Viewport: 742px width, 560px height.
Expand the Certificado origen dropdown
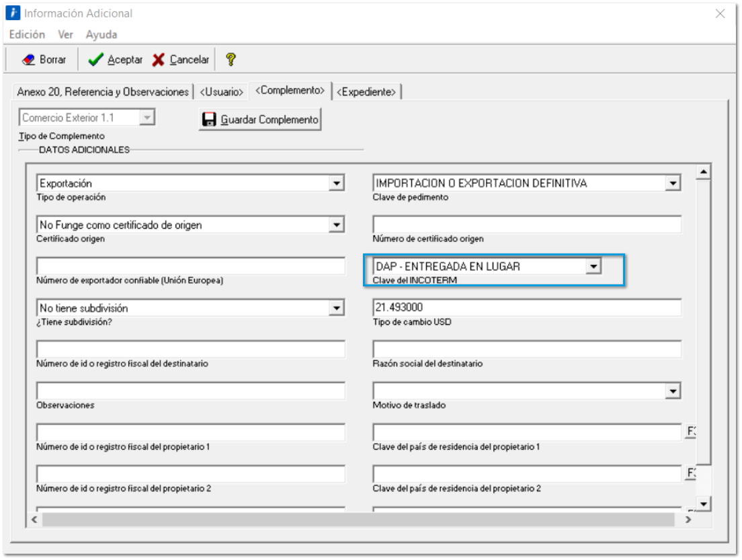coord(338,225)
